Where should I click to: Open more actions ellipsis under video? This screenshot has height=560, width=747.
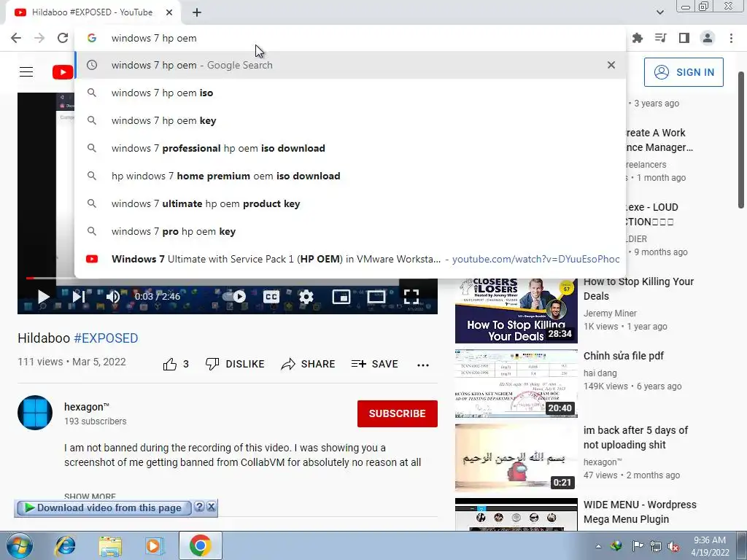(423, 365)
